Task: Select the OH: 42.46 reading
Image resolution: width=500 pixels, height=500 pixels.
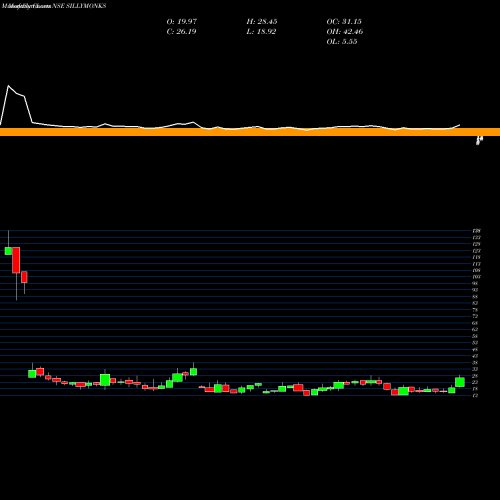Action: (345, 31)
